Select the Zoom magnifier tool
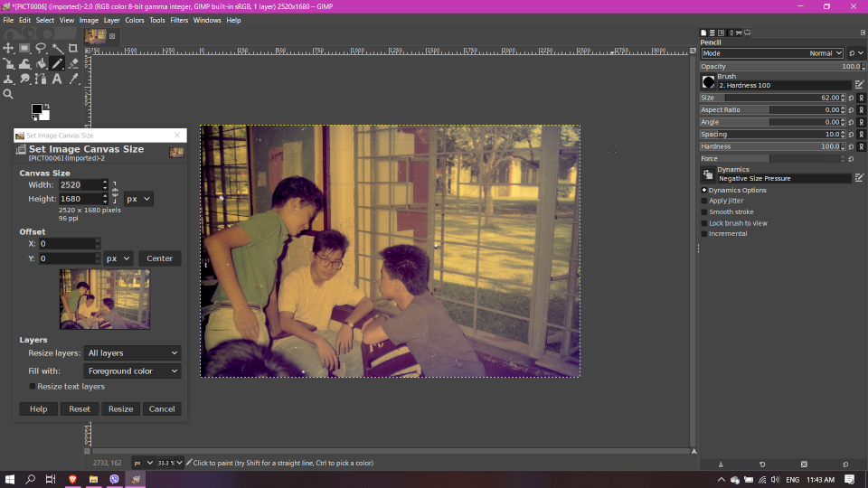Viewport: 868px width, 488px height. [x=8, y=94]
